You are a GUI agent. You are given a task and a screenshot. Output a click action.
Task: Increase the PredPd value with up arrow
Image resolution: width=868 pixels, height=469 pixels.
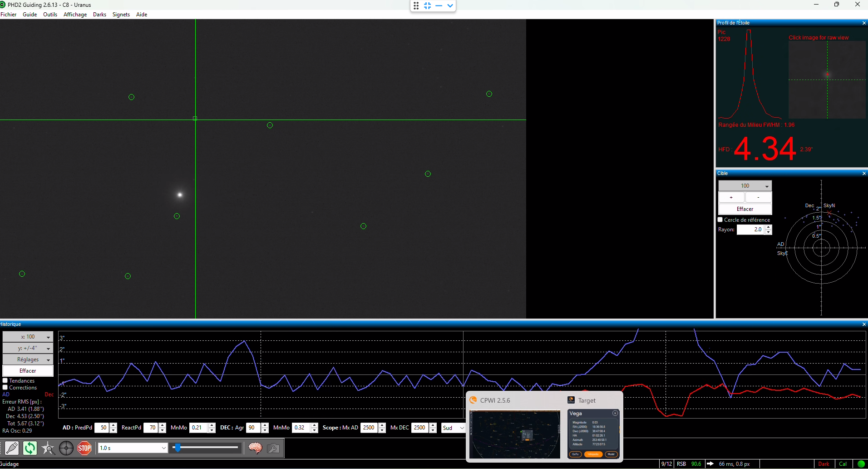[x=113, y=425]
